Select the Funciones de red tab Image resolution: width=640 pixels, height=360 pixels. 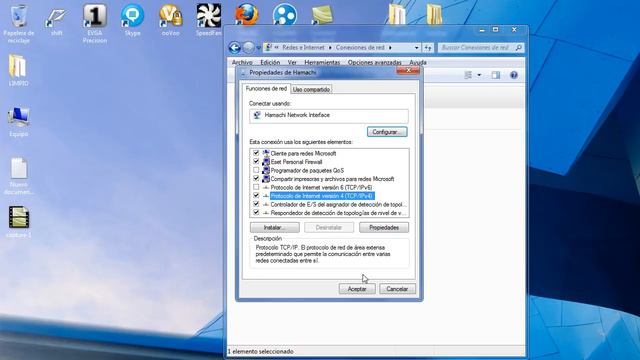click(x=266, y=89)
